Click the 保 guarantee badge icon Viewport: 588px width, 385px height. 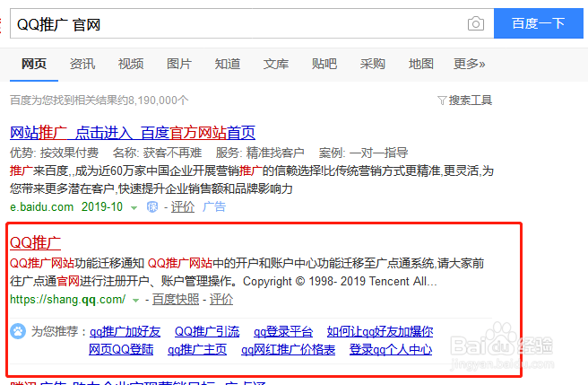(x=152, y=206)
